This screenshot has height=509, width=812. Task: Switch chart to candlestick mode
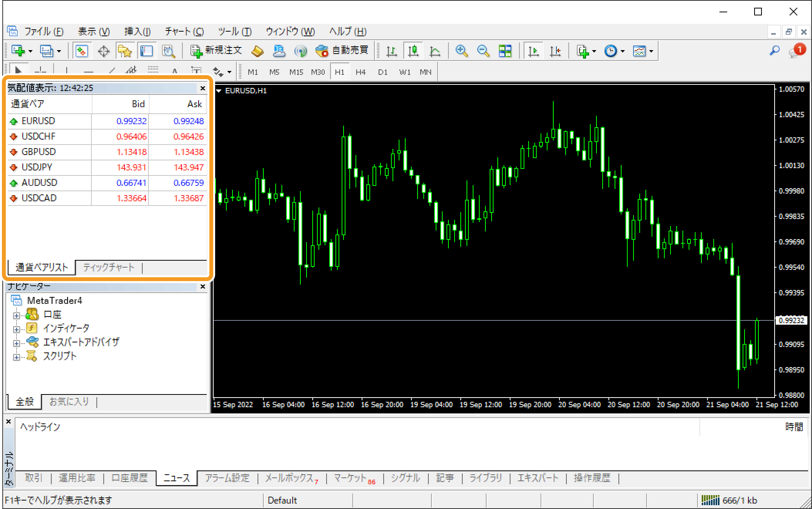413,51
